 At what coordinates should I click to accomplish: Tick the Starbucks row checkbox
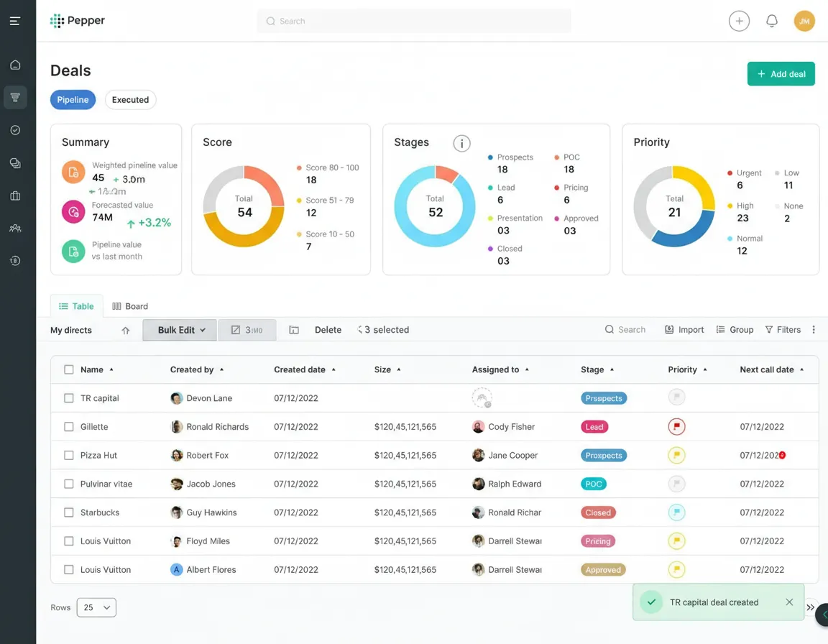pyautogui.click(x=69, y=512)
